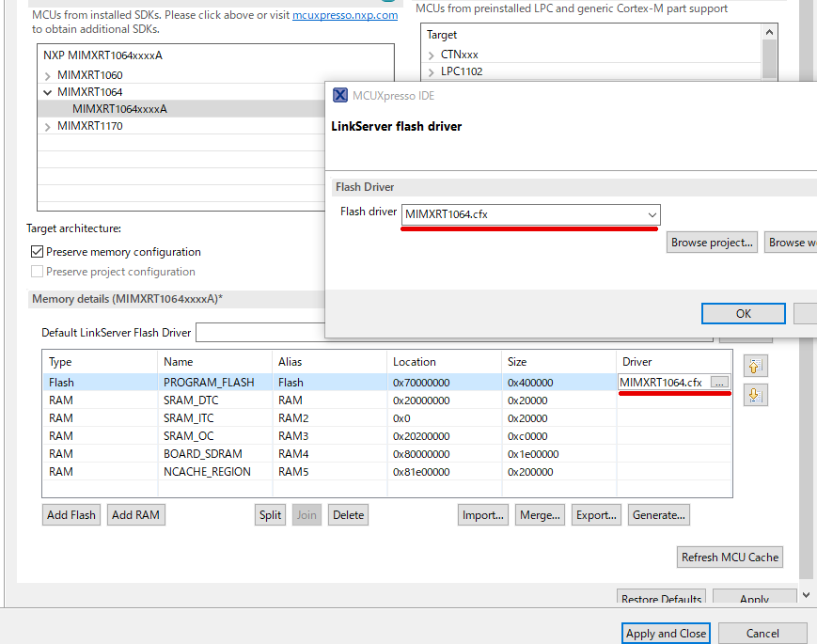Add a new Flash memory region
Screen dimensions: 817x644
pyautogui.click(x=71, y=514)
